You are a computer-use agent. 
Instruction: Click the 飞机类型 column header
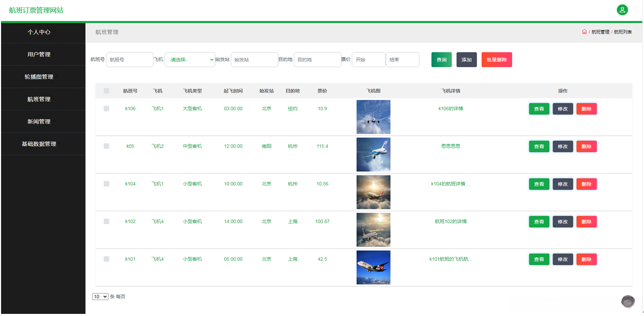(192, 91)
